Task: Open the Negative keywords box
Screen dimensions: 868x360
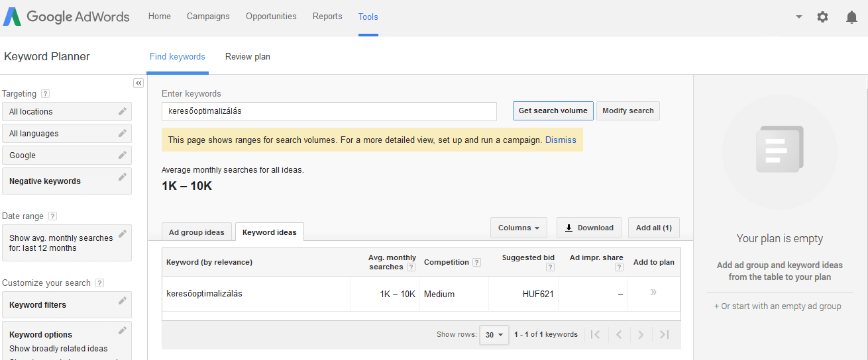Action: [67, 181]
